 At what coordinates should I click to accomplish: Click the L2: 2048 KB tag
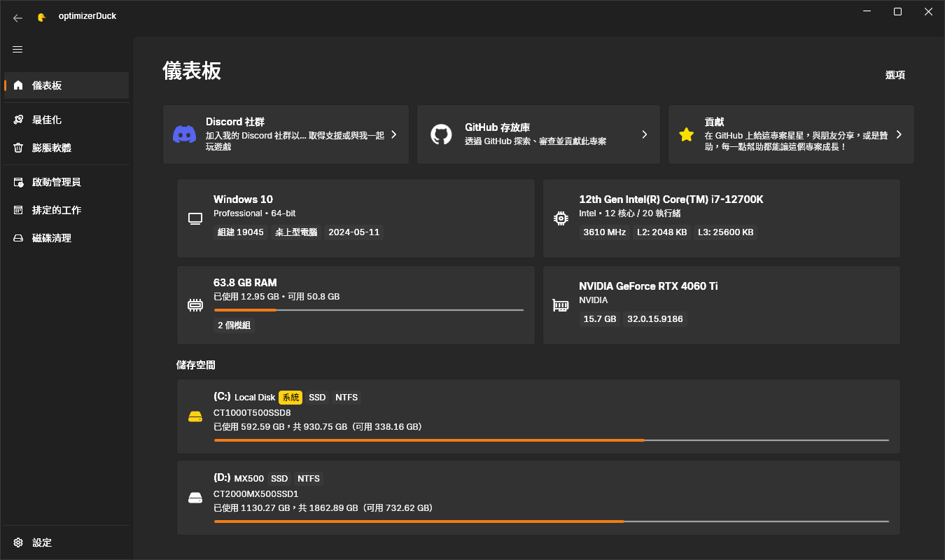(662, 232)
